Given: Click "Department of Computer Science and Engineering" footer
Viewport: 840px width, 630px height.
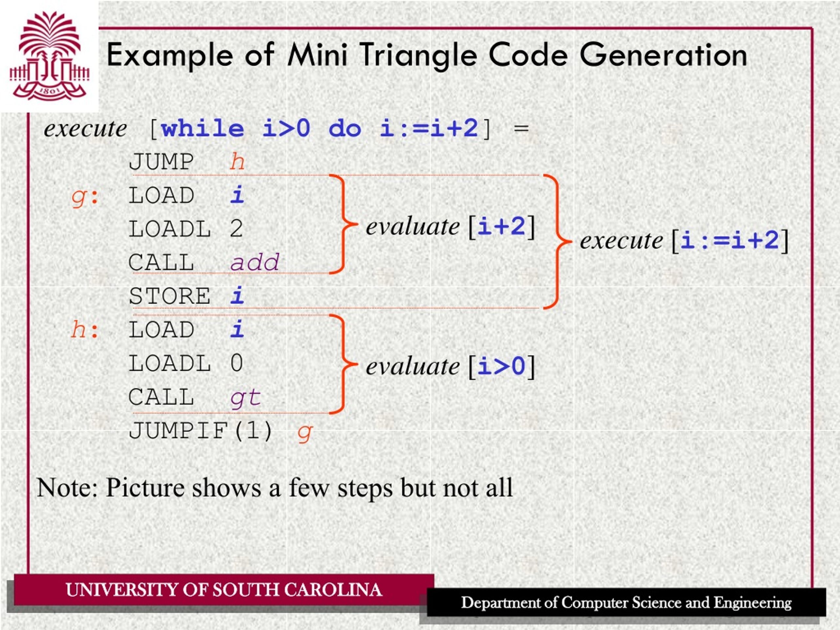Looking at the screenshot, I should 627,602.
